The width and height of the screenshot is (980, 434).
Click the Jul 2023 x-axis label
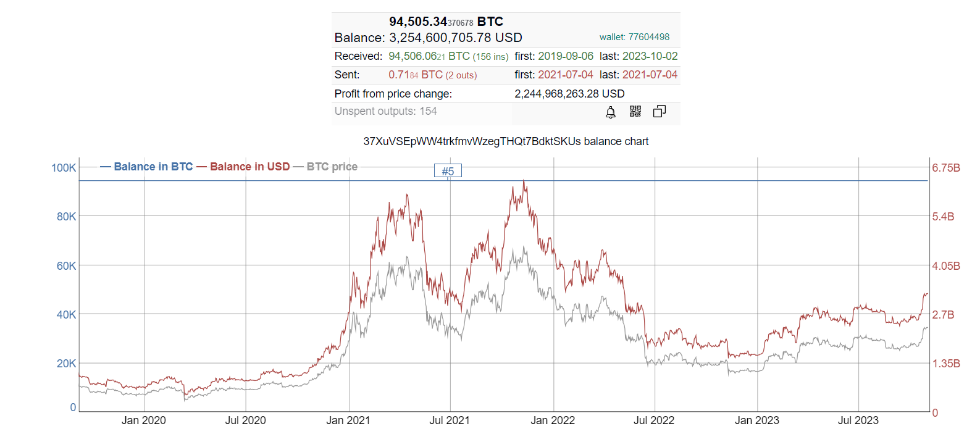tap(858, 420)
